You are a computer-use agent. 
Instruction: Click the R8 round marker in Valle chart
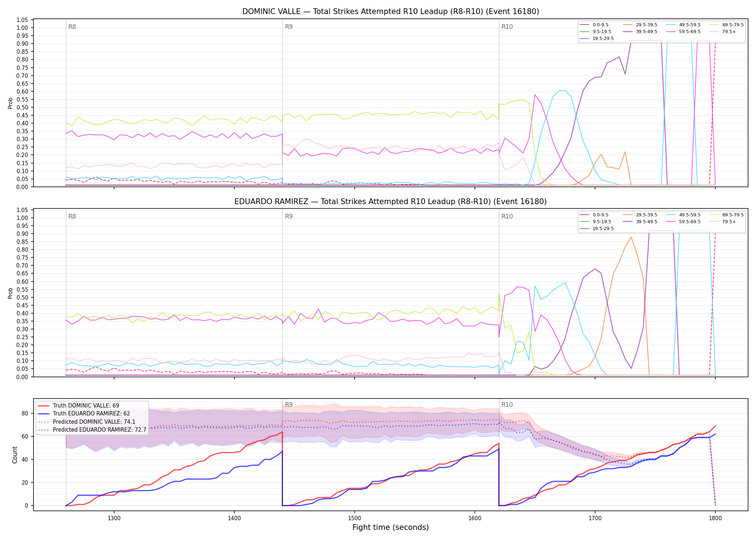(72, 27)
